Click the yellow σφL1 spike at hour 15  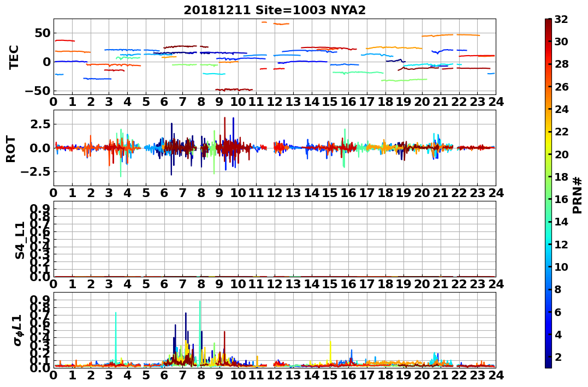330,352
